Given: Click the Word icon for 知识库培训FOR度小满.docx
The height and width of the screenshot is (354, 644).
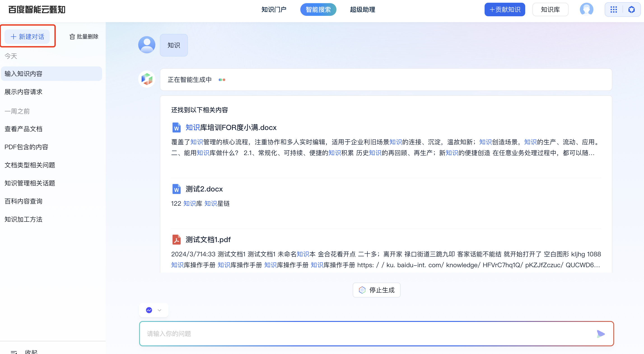Looking at the screenshot, I should pos(176,127).
